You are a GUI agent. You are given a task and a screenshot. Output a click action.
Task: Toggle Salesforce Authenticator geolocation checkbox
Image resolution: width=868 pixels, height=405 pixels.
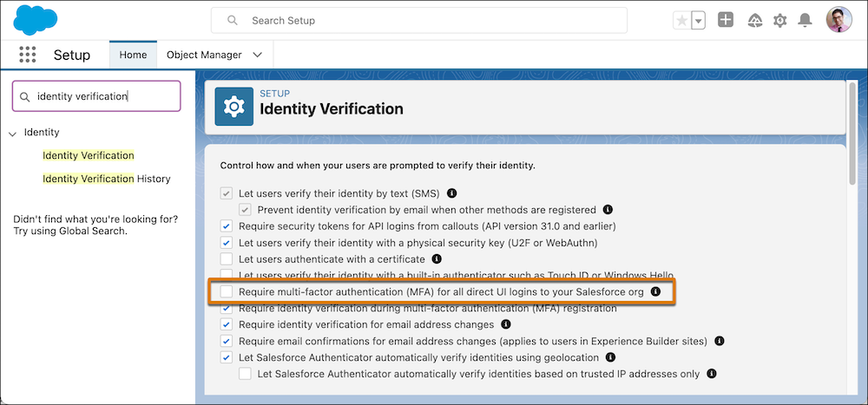pyautogui.click(x=227, y=357)
